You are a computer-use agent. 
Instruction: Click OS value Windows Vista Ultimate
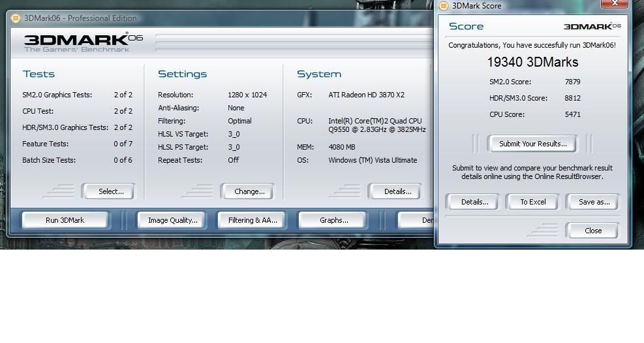point(373,160)
